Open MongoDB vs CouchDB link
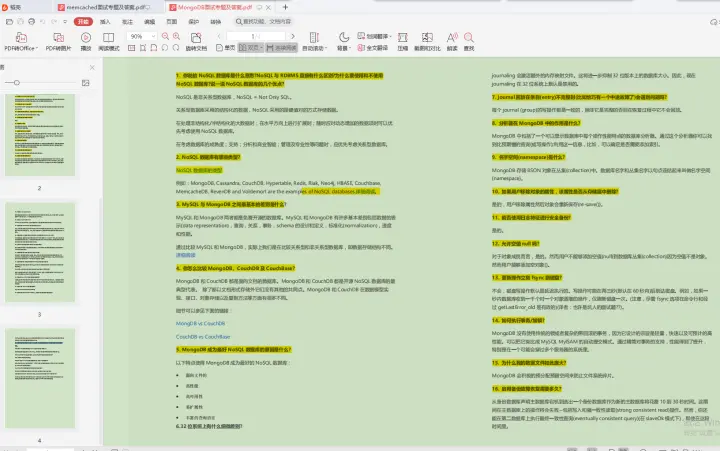Screen dimensions: 720x451 pos(200,323)
